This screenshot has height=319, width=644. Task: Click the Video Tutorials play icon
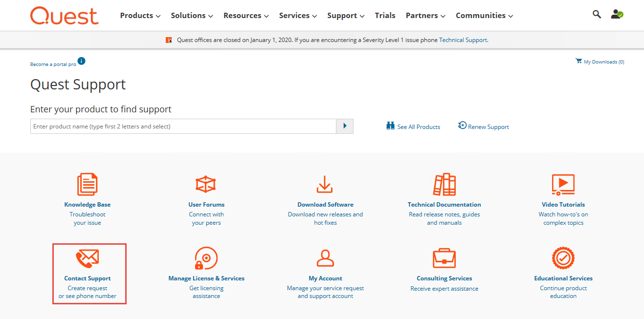click(x=563, y=184)
